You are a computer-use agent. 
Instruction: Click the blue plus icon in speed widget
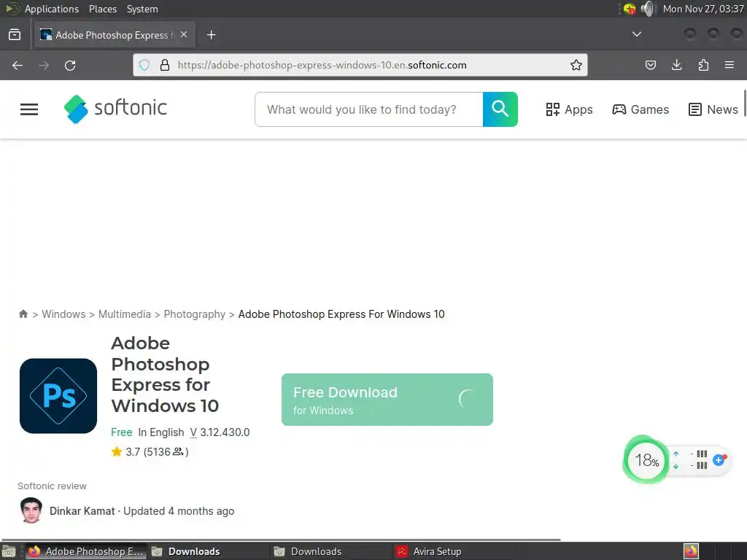click(719, 460)
